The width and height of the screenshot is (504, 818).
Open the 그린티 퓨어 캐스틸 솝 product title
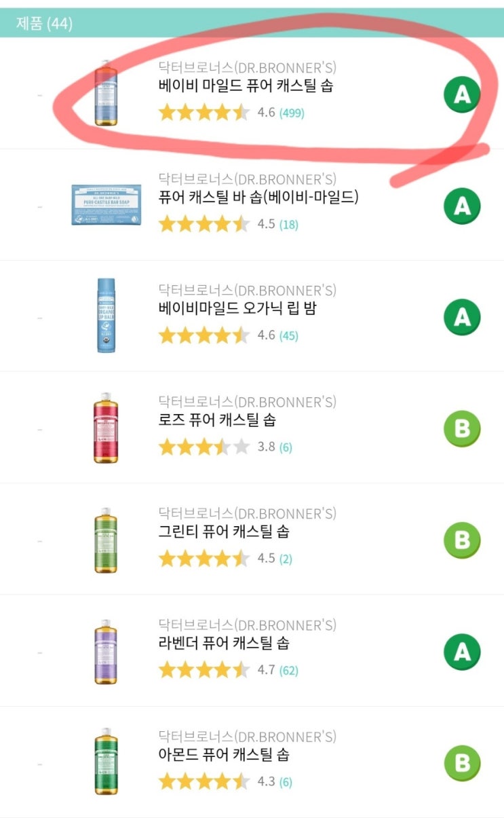point(224,532)
